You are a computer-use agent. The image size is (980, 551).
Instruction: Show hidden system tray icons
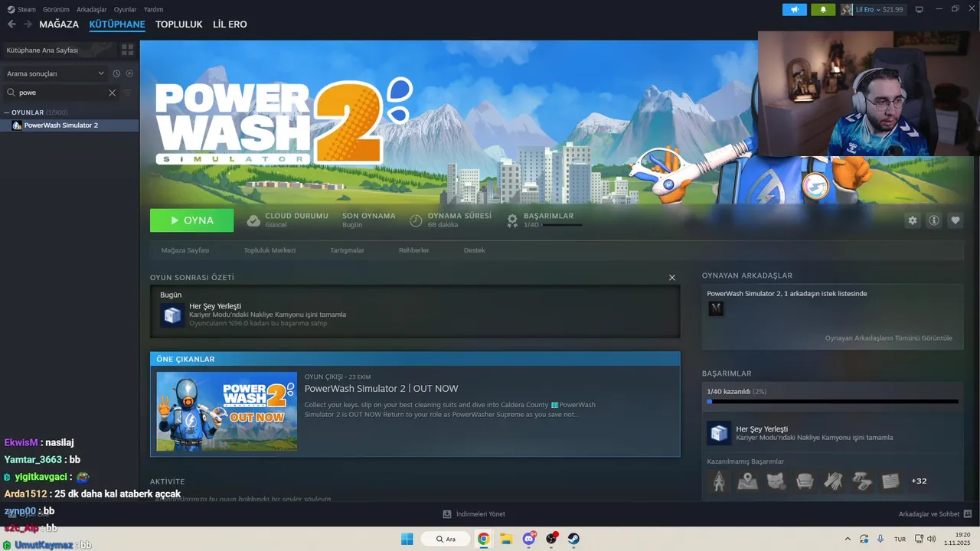pyautogui.click(x=848, y=539)
